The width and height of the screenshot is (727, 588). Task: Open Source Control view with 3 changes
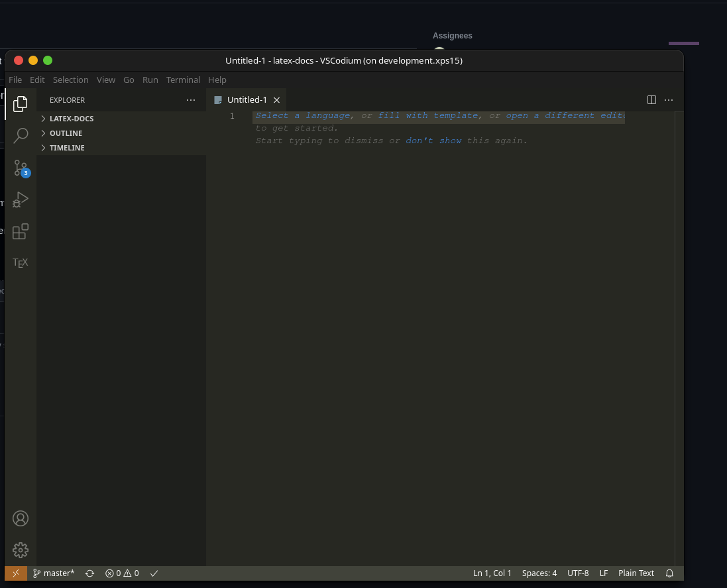(21, 168)
